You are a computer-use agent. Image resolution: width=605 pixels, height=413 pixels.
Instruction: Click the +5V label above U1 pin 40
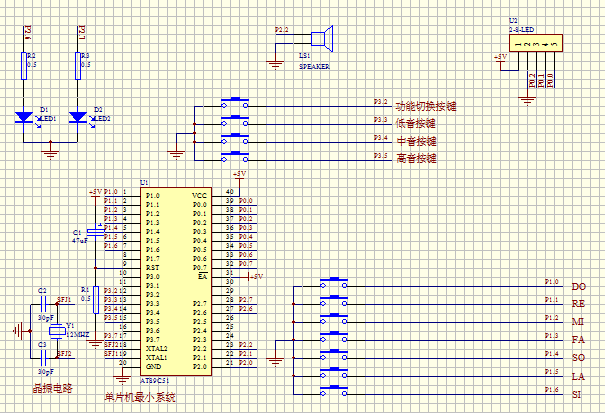click(240, 174)
